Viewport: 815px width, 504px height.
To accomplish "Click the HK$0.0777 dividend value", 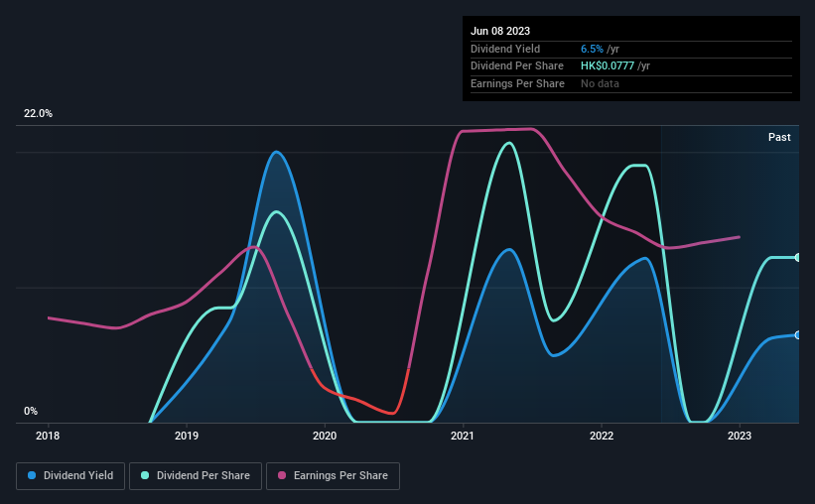I will [608, 66].
